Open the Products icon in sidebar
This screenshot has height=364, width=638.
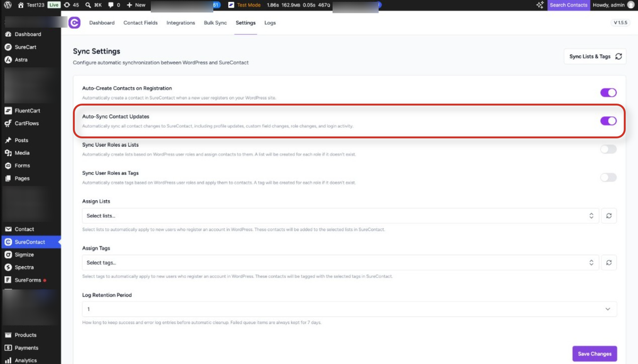(x=8, y=335)
